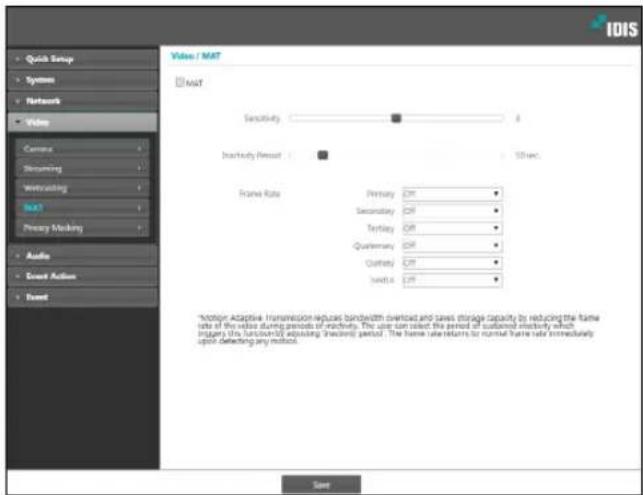Open the Secondary frame rate dropdown
Viewport: 643px width, 495px height.
[452, 211]
